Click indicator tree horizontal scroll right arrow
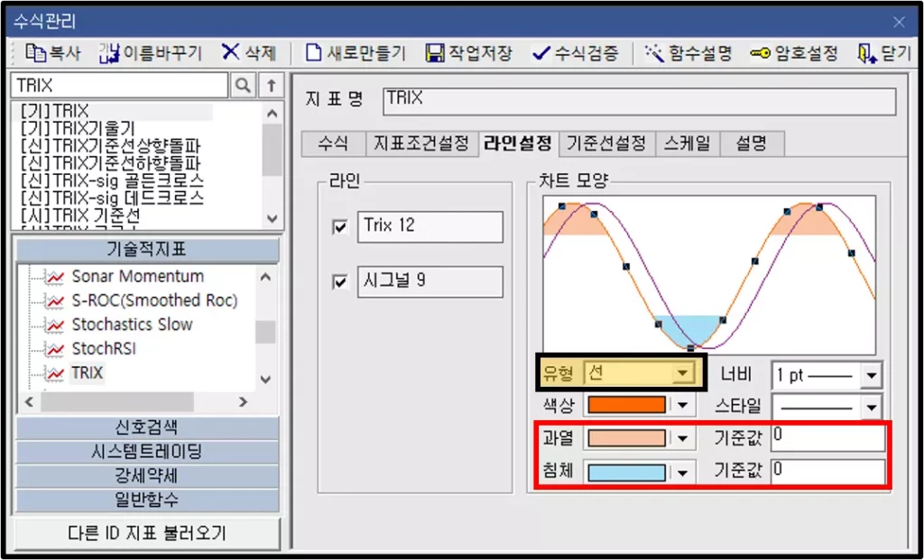 (x=243, y=402)
